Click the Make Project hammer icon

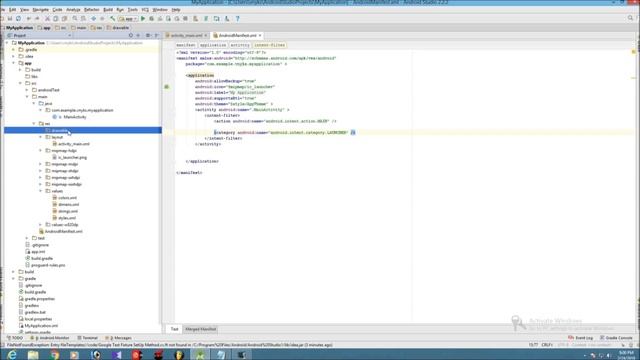[x=112, y=19]
